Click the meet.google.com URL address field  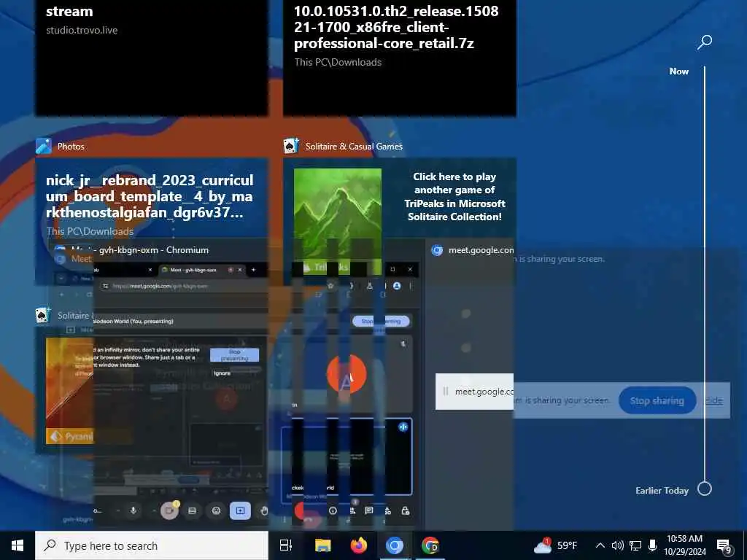(160, 286)
